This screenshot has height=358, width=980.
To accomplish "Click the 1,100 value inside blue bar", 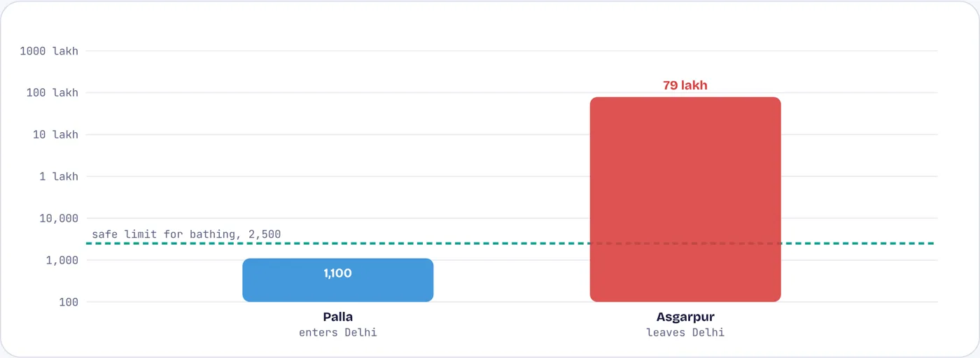I will tap(338, 273).
